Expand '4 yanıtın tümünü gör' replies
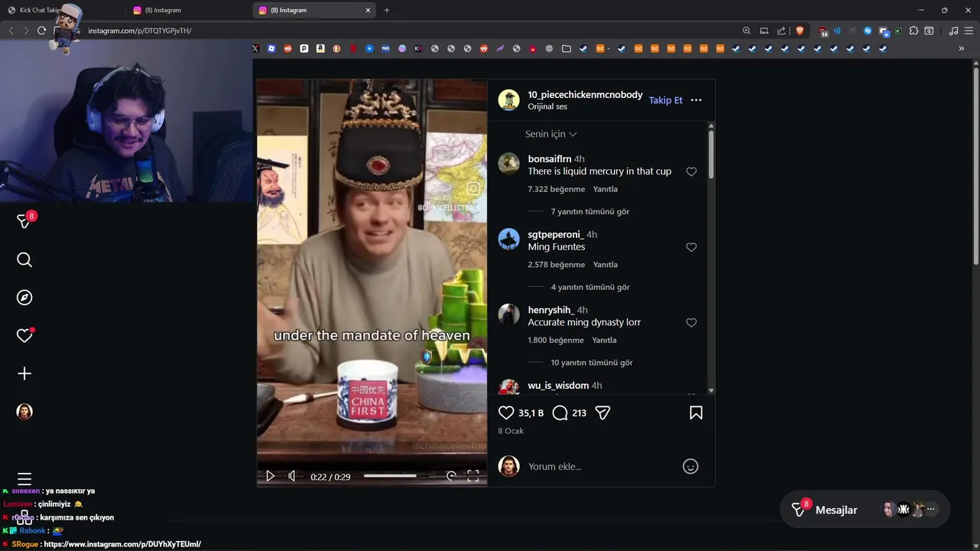Viewport: 980px width, 551px height. click(590, 287)
